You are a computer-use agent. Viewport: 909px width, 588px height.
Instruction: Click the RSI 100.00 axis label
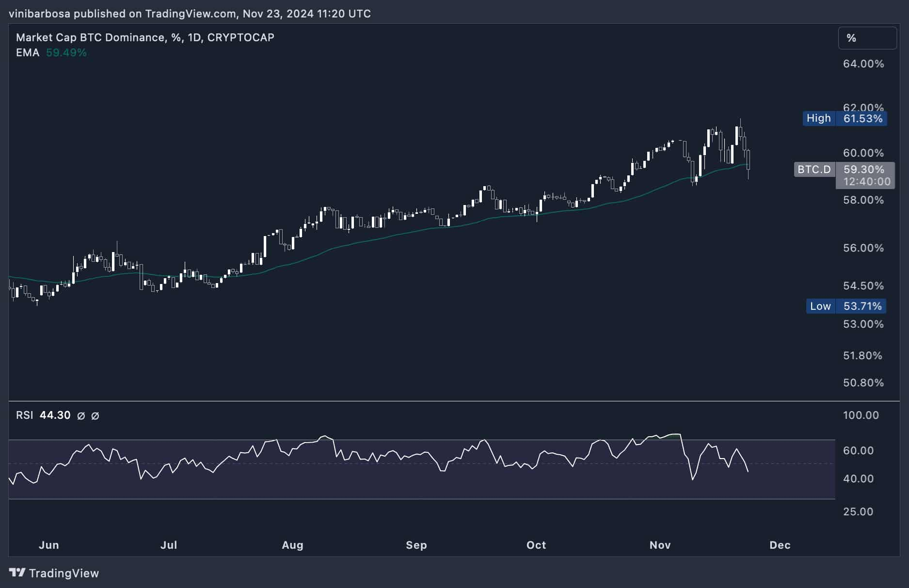coord(861,415)
